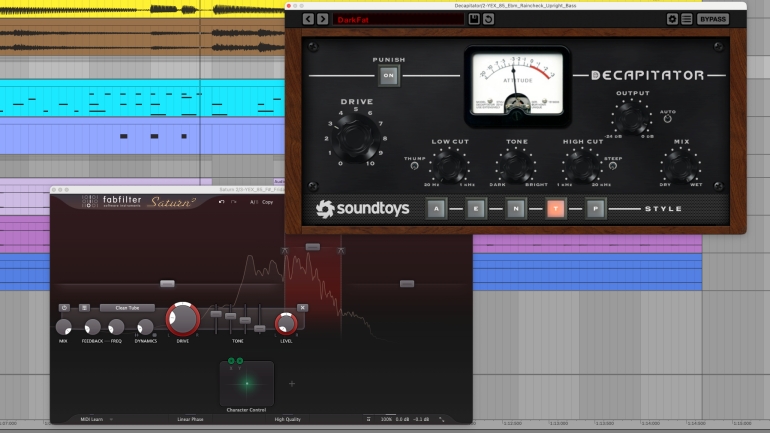Click MIDI Learn in Saturn footer
The image size is (770, 433).
92,419
